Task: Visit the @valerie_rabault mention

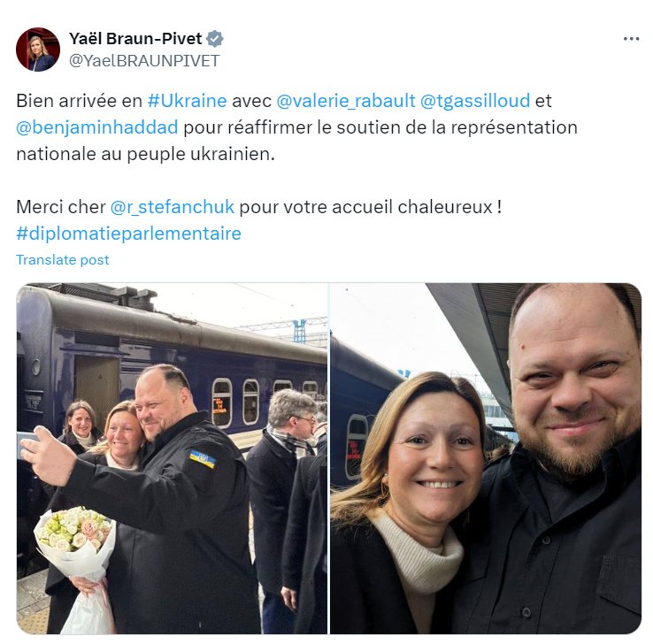Action: coord(346,101)
